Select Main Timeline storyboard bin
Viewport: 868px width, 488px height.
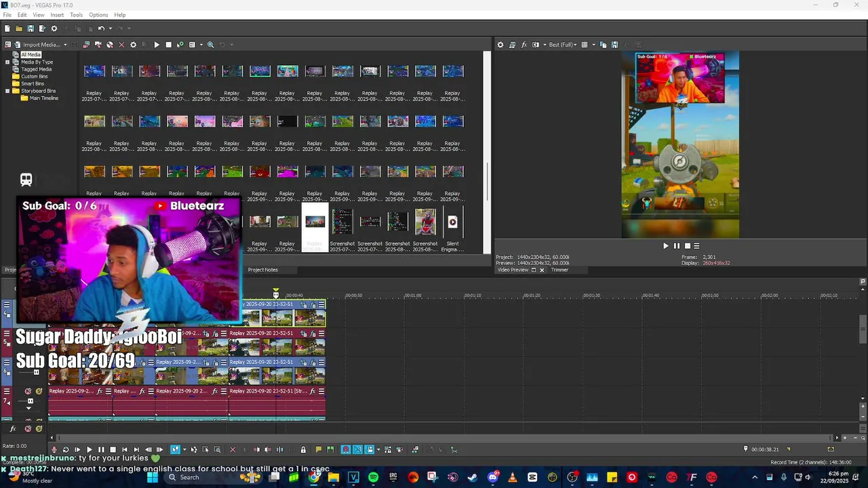click(x=43, y=98)
